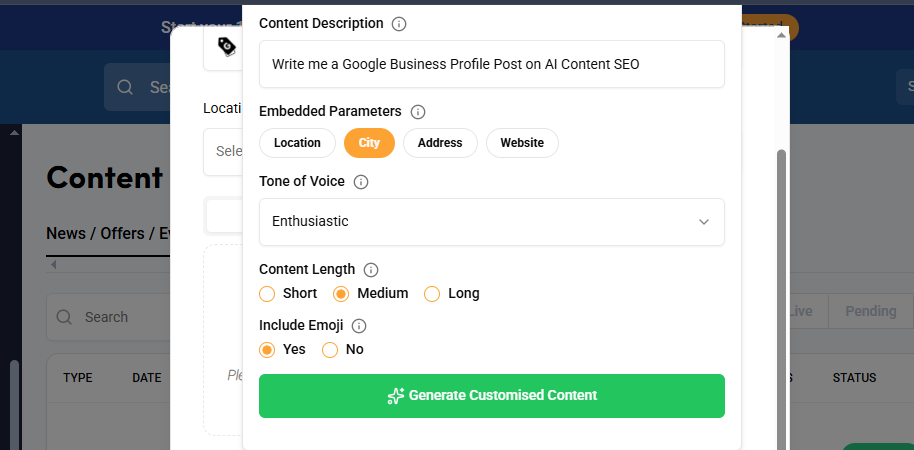The height and width of the screenshot is (450, 914).
Task: Click info icon beside Include Emoji
Action: tap(359, 325)
